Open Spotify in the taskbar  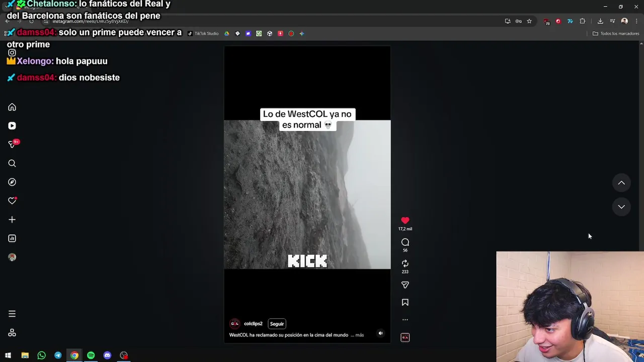91,355
